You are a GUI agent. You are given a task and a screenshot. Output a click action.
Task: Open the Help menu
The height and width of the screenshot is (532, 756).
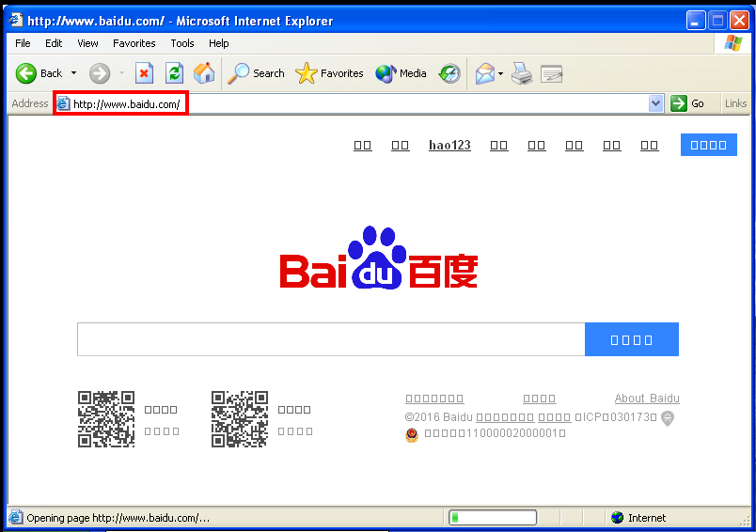[218, 43]
